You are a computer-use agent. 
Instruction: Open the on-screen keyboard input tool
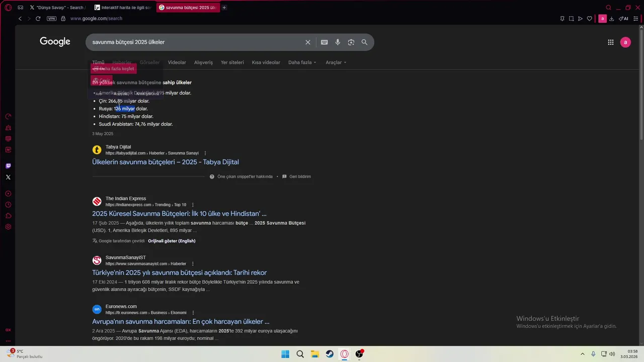coord(325,42)
